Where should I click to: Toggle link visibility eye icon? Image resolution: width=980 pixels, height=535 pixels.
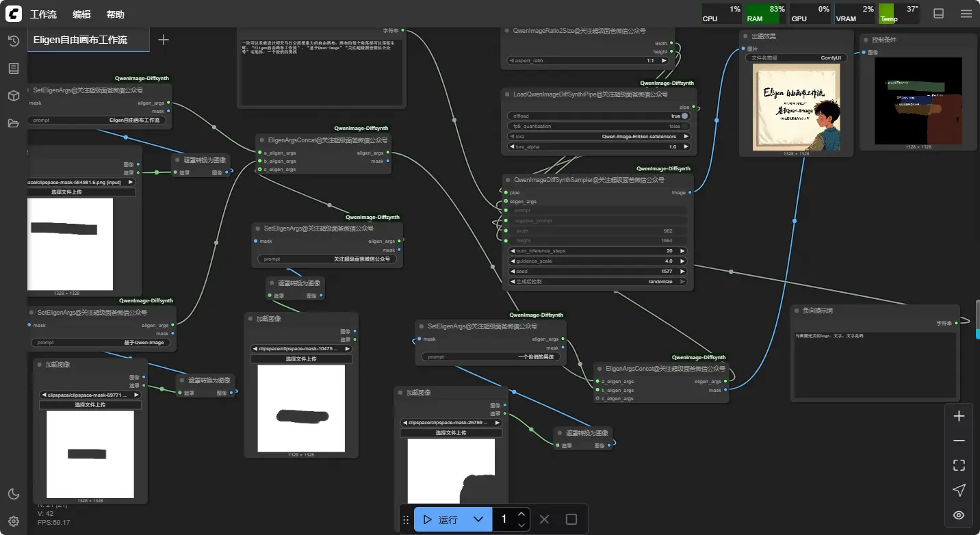click(x=959, y=515)
